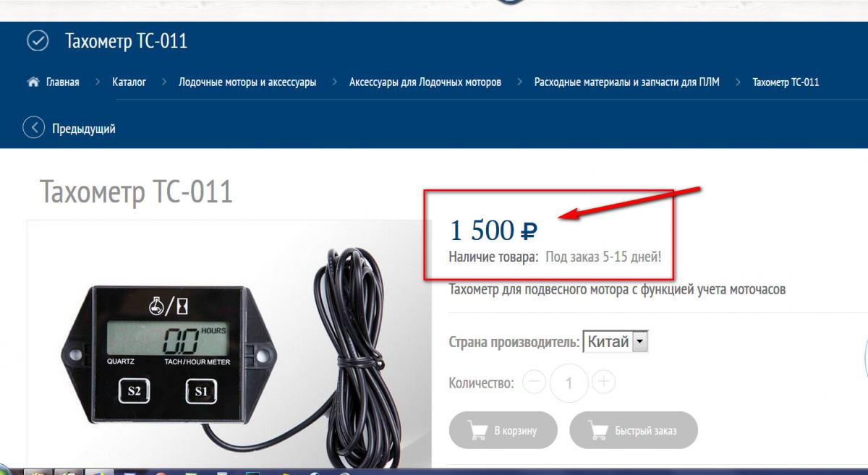Click the Быстрый заказ button
Viewport: 868px width, 475px height.
634,431
